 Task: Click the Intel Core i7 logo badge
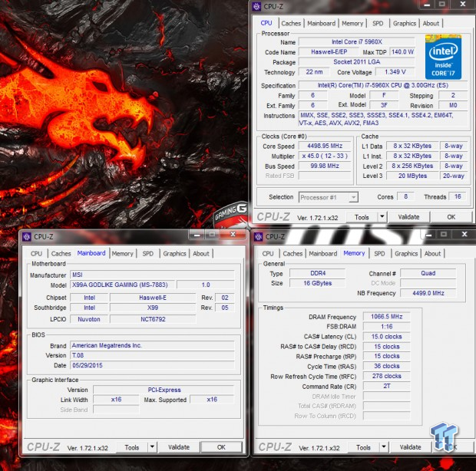coord(443,57)
